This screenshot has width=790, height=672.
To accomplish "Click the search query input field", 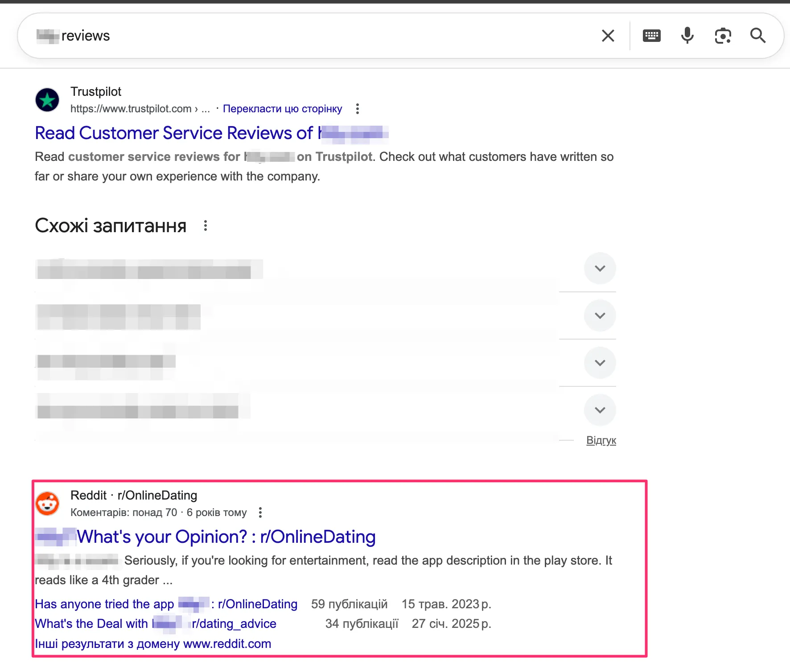I will (312, 36).
